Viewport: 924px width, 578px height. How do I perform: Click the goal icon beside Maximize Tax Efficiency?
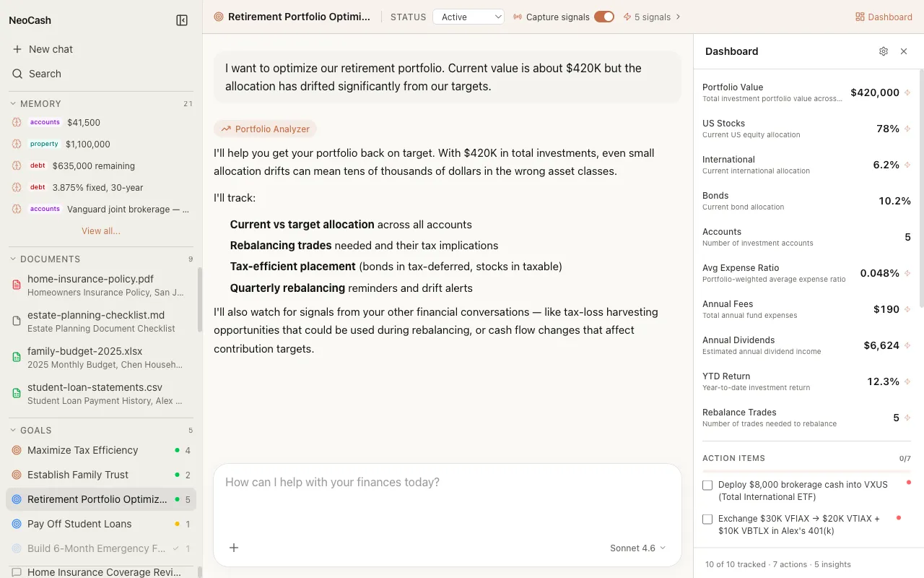point(14,450)
